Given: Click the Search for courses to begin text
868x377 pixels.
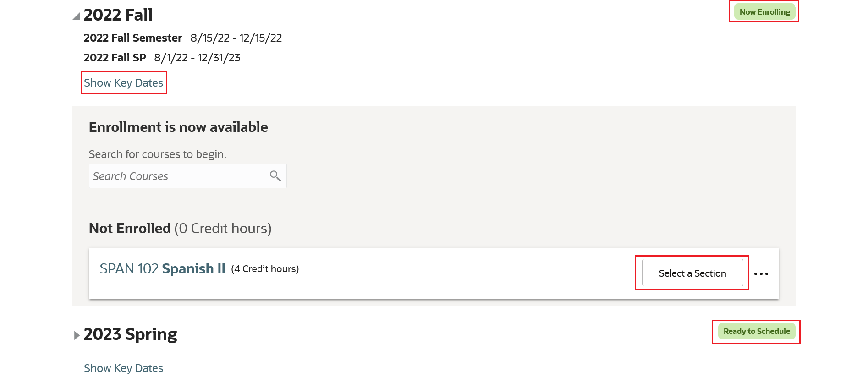Looking at the screenshot, I should coord(157,154).
